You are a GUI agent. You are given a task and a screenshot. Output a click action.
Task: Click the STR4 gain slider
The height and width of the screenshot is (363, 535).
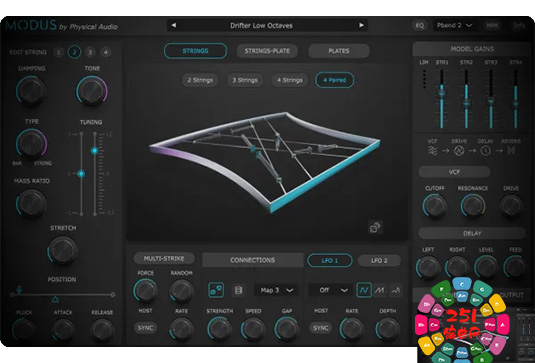pyautogui.click(x=516, y=99)
